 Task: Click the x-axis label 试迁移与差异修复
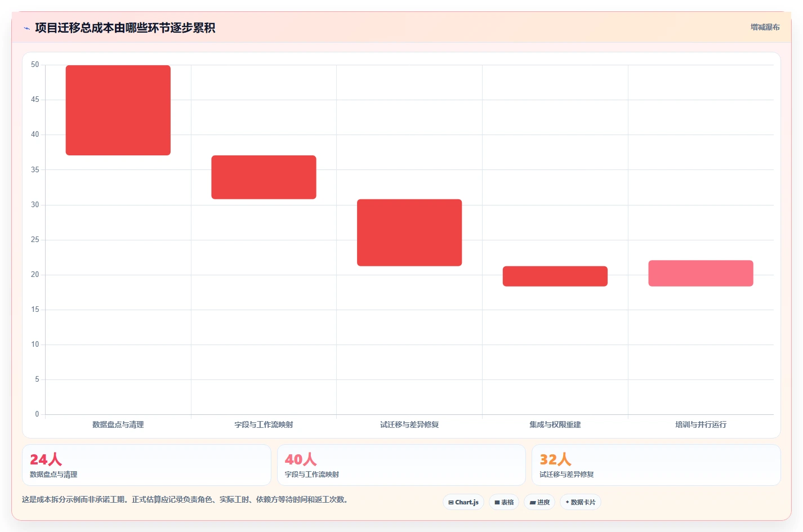click(409, 424)
